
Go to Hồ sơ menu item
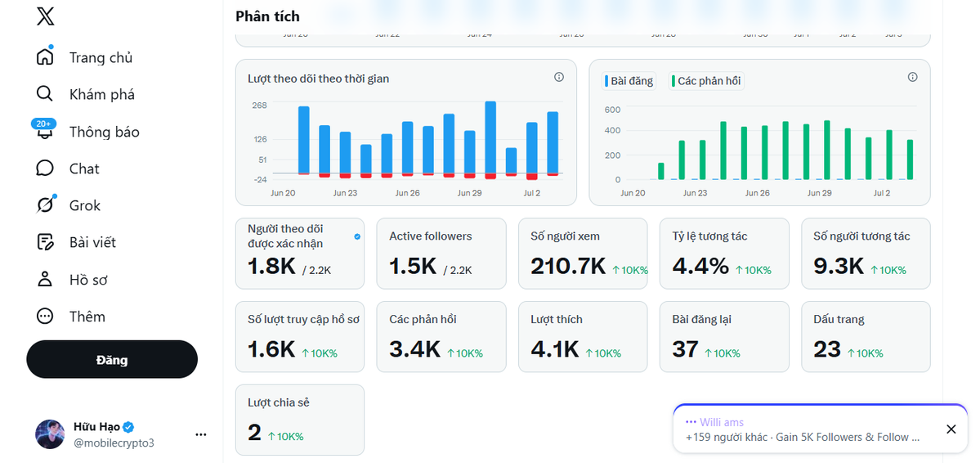tap(88, 280)
